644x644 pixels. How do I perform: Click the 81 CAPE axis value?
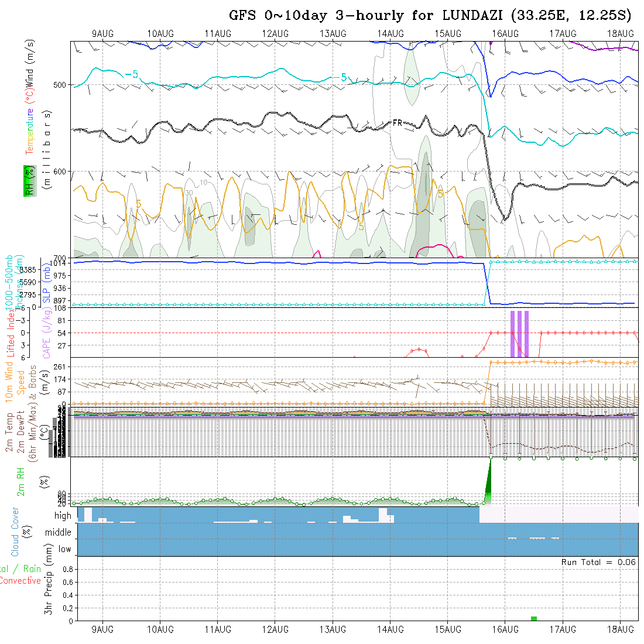(x=61, y=321)
